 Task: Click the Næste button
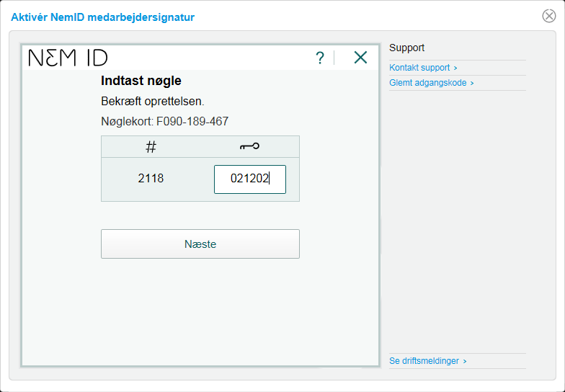tap(200, 244)
